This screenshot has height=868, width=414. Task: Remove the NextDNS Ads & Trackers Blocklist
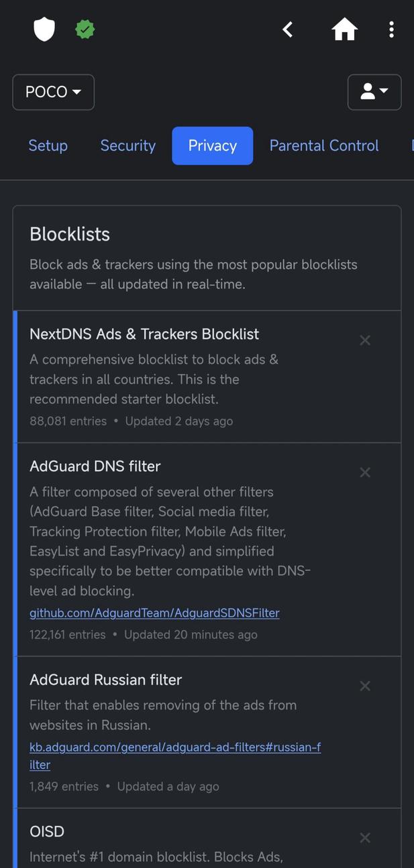pyautogui.click(x=364, y=340)
